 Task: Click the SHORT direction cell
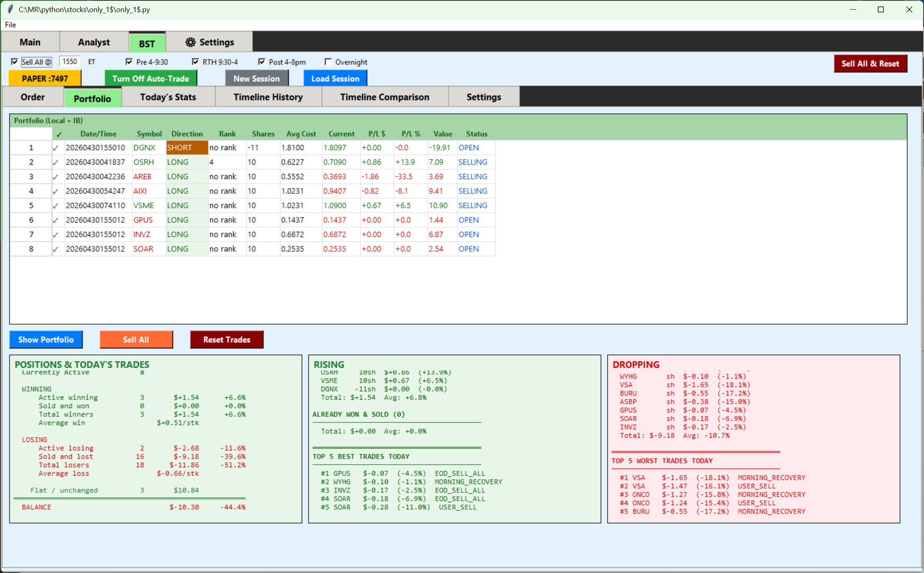(187, 148)
